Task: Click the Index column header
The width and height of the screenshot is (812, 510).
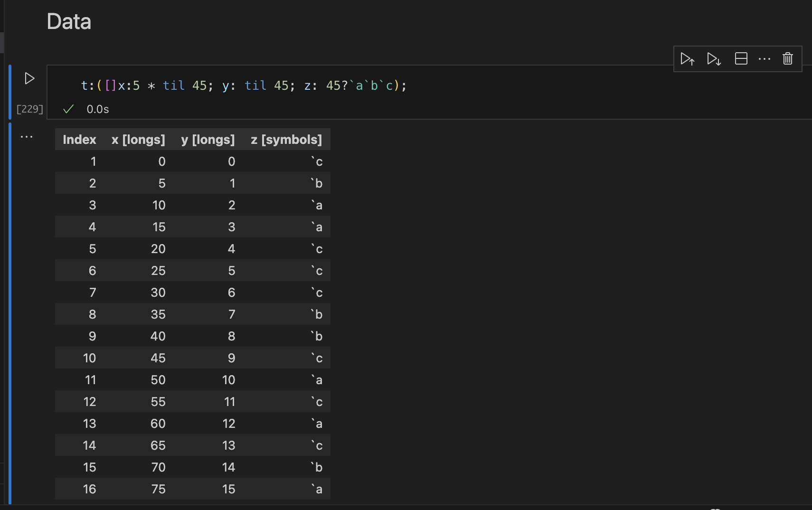Action: (x=79, y=139)
